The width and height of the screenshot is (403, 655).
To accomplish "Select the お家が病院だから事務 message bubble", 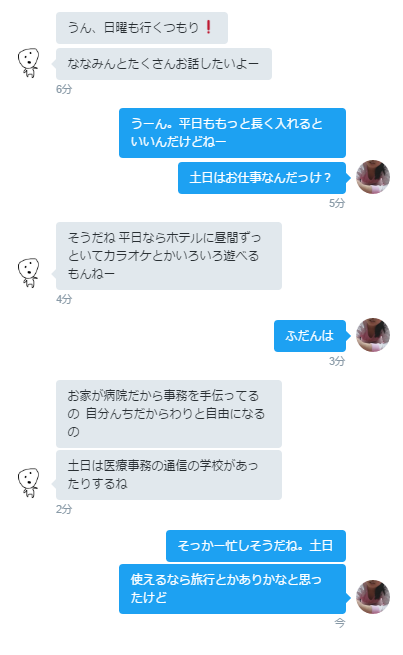I will pos(169,414).
